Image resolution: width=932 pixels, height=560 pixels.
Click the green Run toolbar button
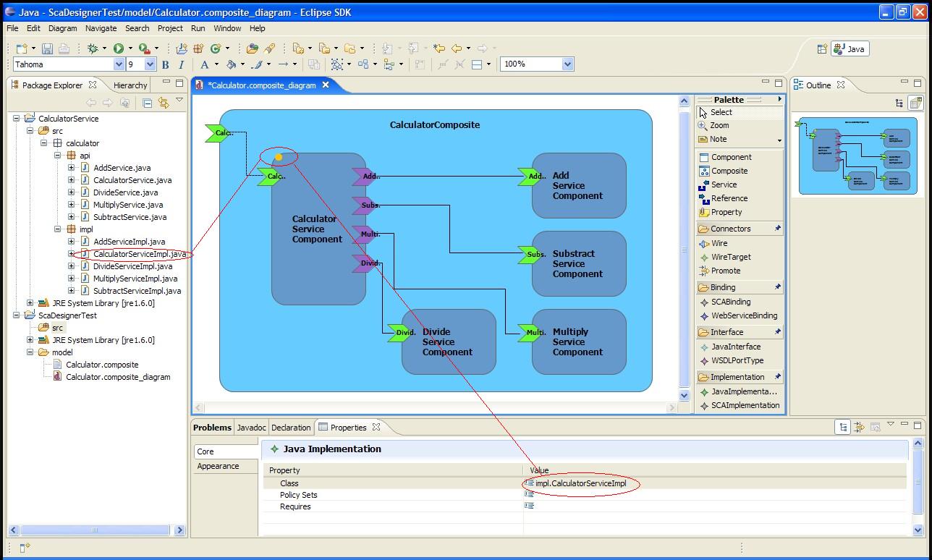coord(118,48)
